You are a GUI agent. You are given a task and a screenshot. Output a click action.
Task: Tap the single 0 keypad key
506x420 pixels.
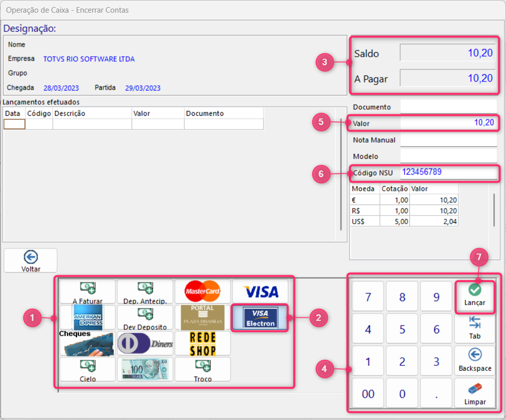coord(402,394)
